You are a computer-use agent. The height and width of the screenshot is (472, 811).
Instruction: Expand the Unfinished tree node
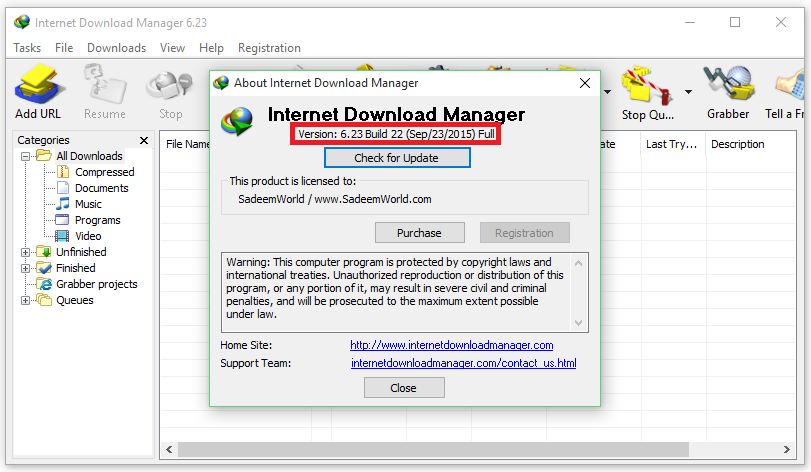point(25,252)
